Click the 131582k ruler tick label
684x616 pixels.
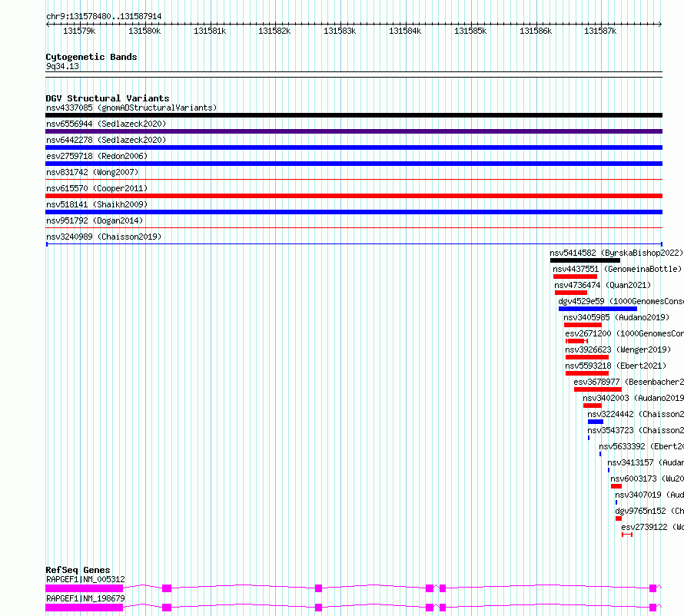[274, 31]
